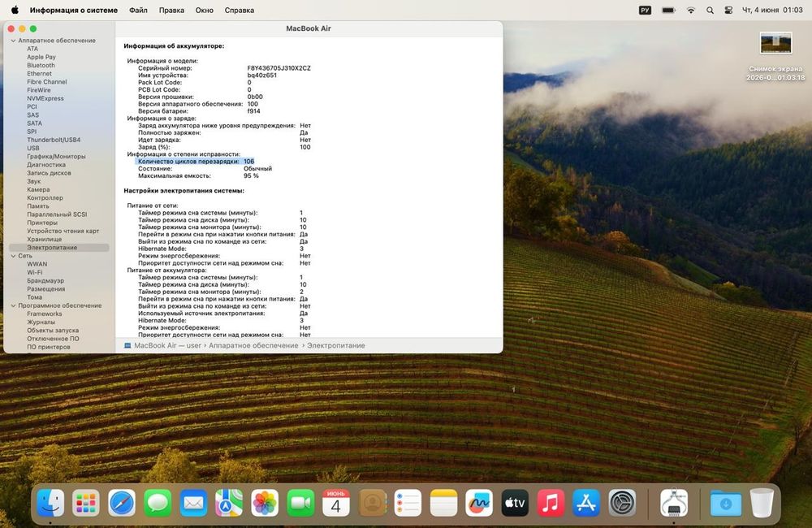The width and height of the screenshot is (812, 528).
Task: Collapse the Сеть section
Action: point(13,256)
